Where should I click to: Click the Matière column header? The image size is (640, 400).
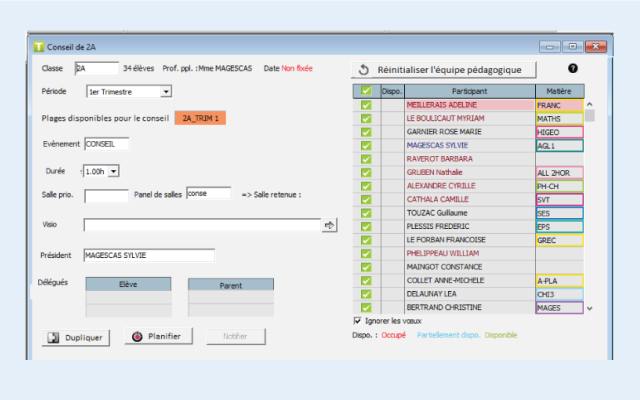click(x=558, y=91)
